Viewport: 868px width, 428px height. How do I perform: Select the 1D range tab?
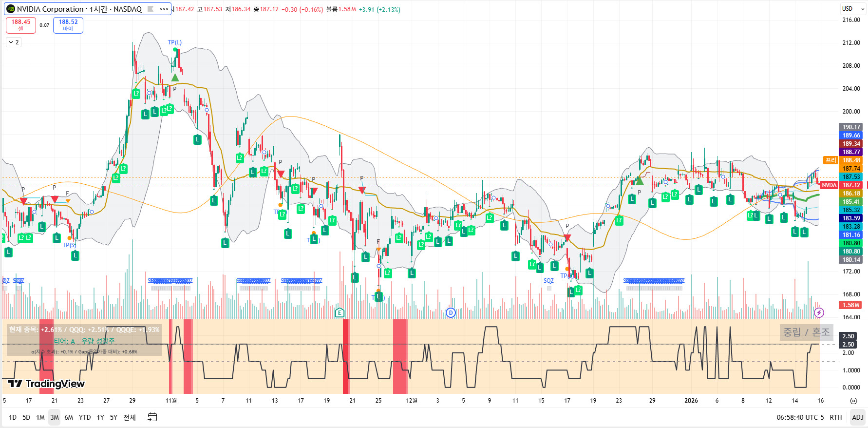[x=13, y=417]
